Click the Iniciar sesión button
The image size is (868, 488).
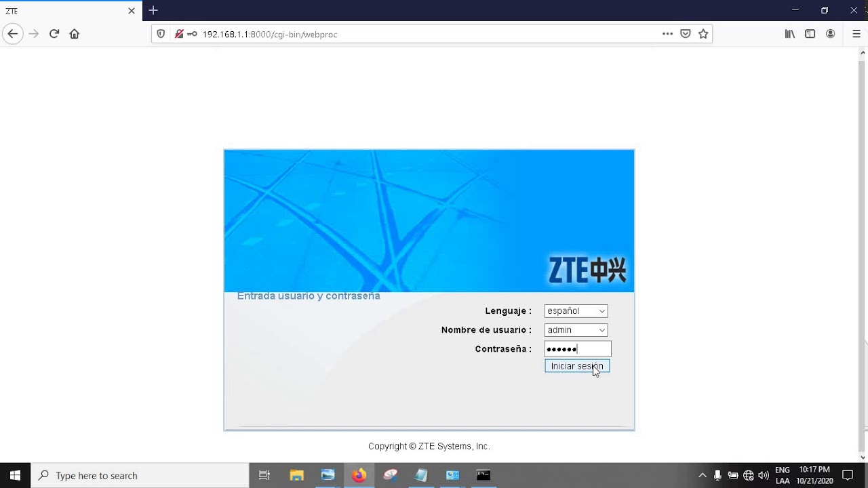(577, 366)
